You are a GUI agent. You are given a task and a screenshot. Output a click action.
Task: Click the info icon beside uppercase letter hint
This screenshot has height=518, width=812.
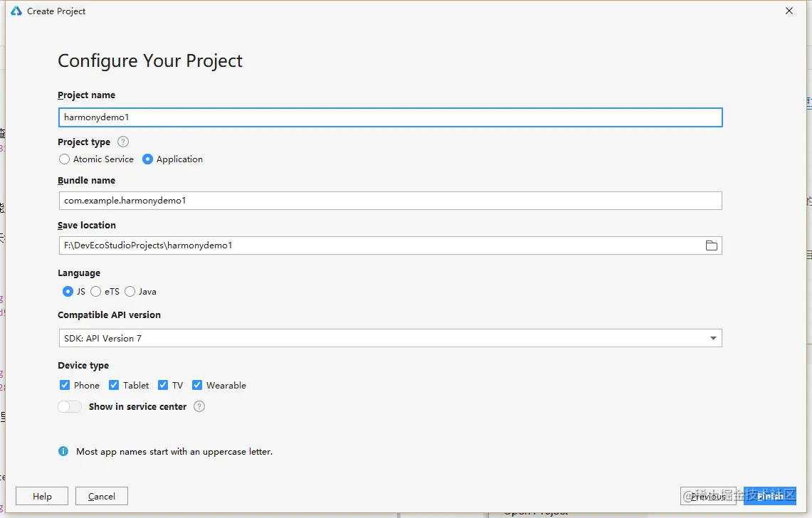tap(63, 451)
